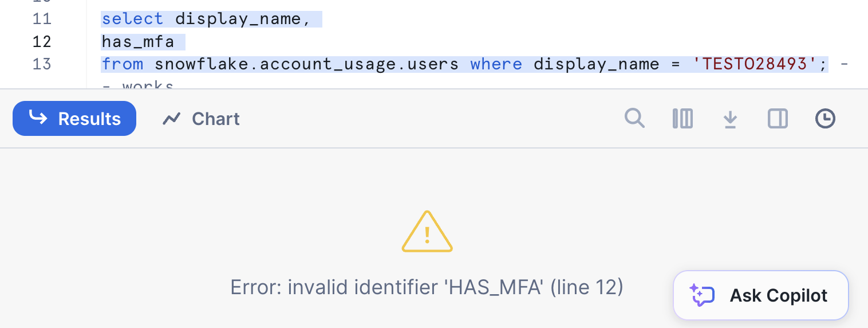The image size is (868, 328).
Task: Select the Results tab
Action: click(74, 119)
